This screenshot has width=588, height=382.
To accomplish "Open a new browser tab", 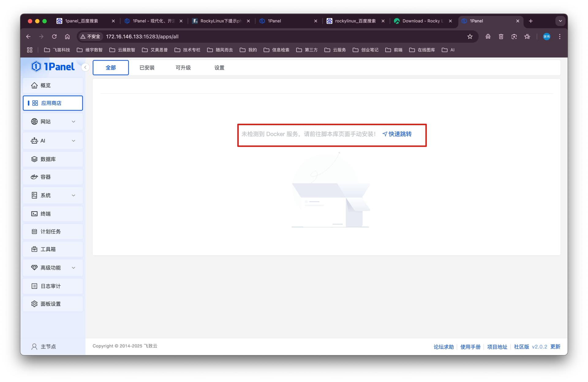I will tap(531, 21).
